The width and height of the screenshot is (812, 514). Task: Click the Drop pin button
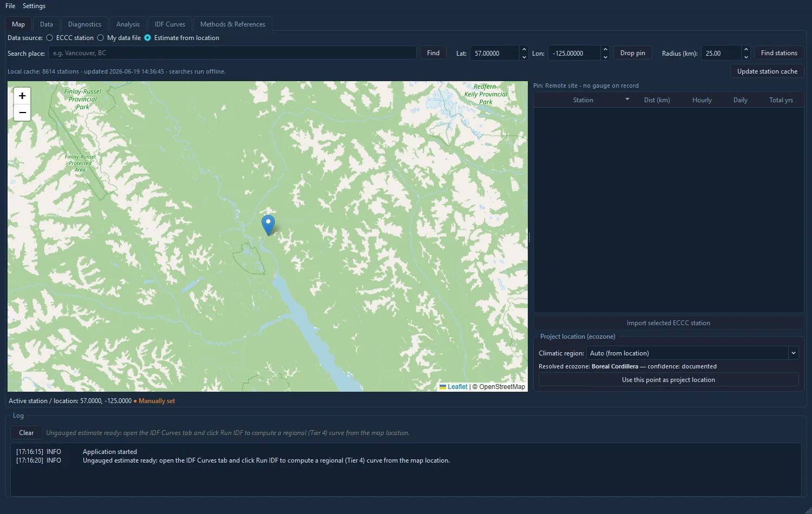(633, 53)
